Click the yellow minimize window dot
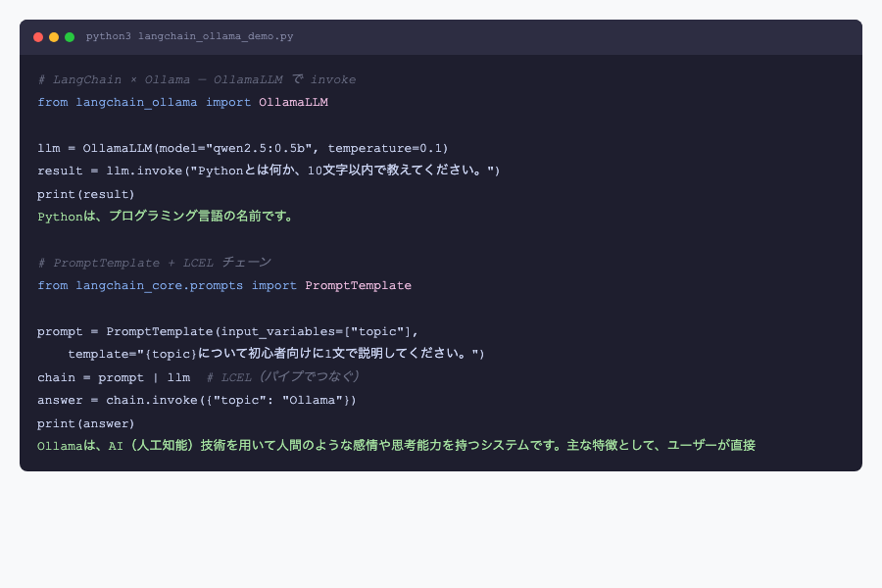 54,37
